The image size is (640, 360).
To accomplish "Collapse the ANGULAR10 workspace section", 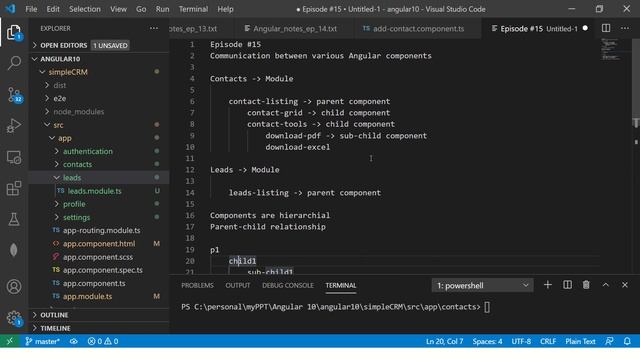I will pyautogui.click(x=99, y=59).
